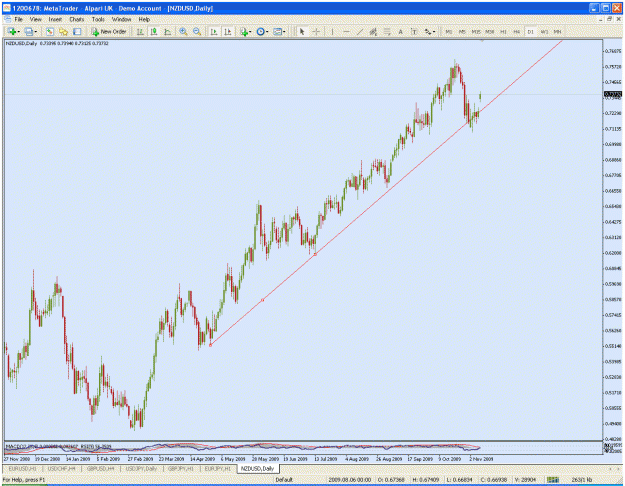The image size is (625, 486).
Task: Switch to the GBPUSD,H4 chart tab
Action: (x=100, y=469)
